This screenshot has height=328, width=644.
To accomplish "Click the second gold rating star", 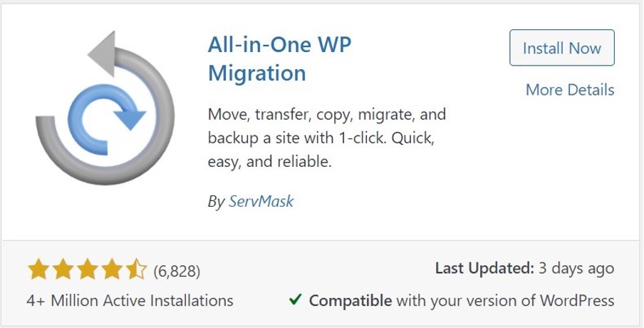I will point(62,270).
